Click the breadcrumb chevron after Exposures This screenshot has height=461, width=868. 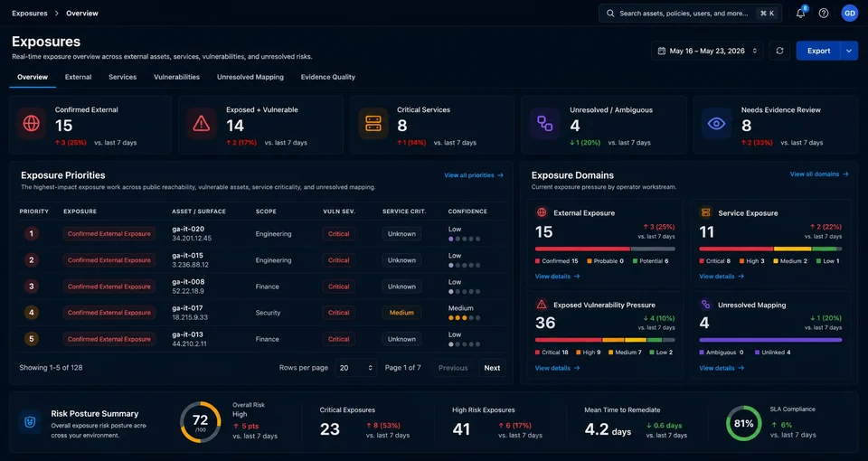click(x=56, y=14)
